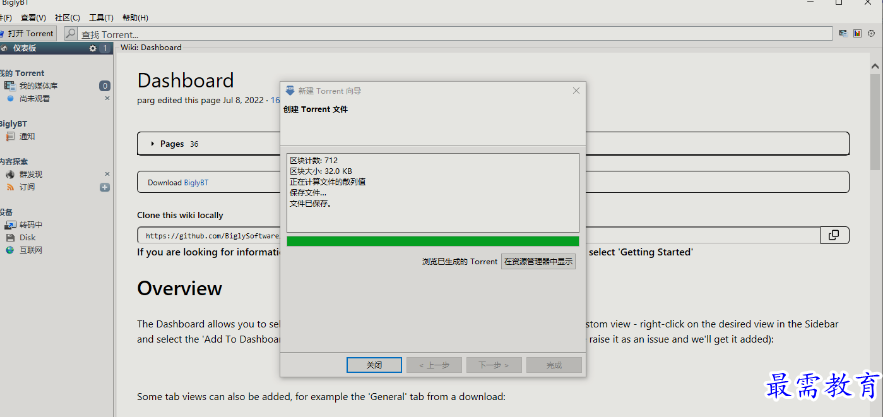Select 转码中 under devices
This screenshot has width=888, height=417.
(x=31, y=225)
